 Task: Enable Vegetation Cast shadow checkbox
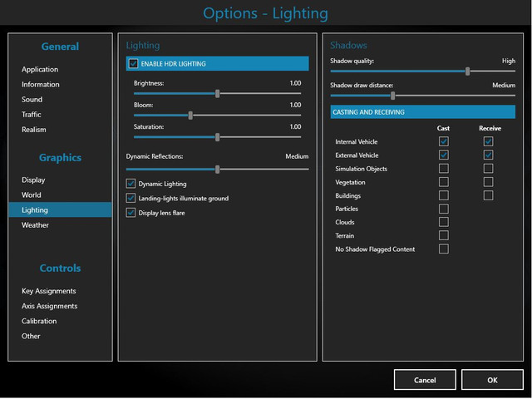point(443,182)
